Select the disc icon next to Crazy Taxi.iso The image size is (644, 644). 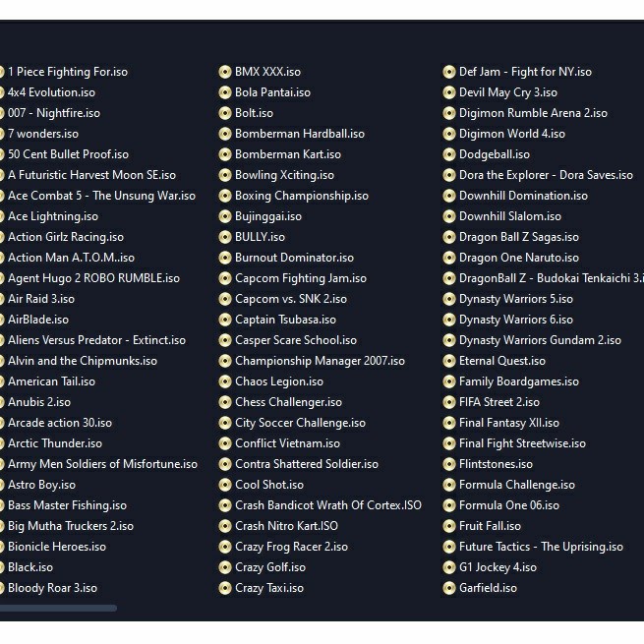click(224, 588)
